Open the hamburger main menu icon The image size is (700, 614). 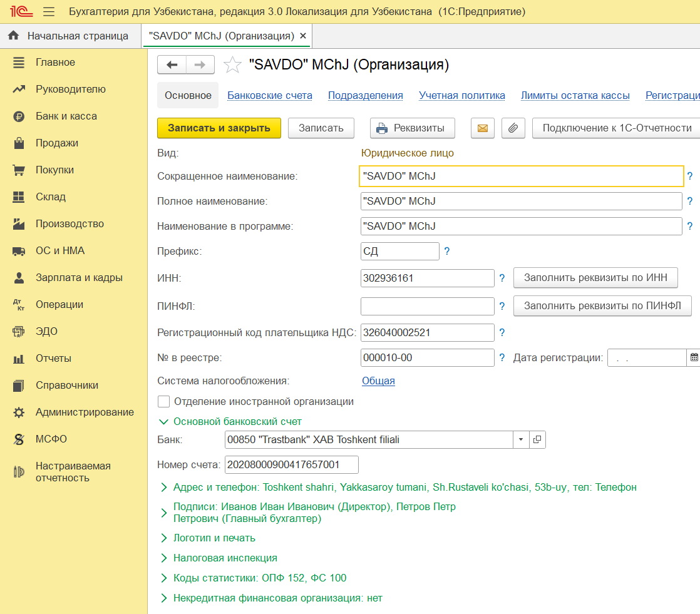pos(49,12)
